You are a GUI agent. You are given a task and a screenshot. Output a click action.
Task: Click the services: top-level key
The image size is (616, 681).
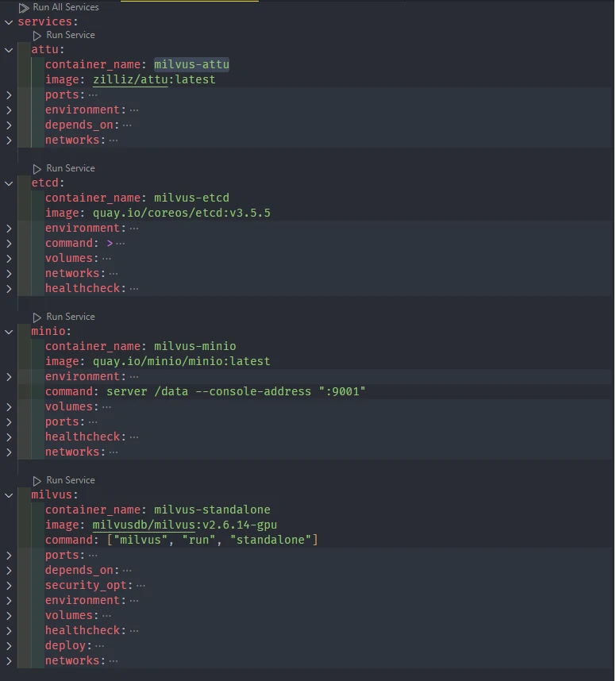coord(48,21)
